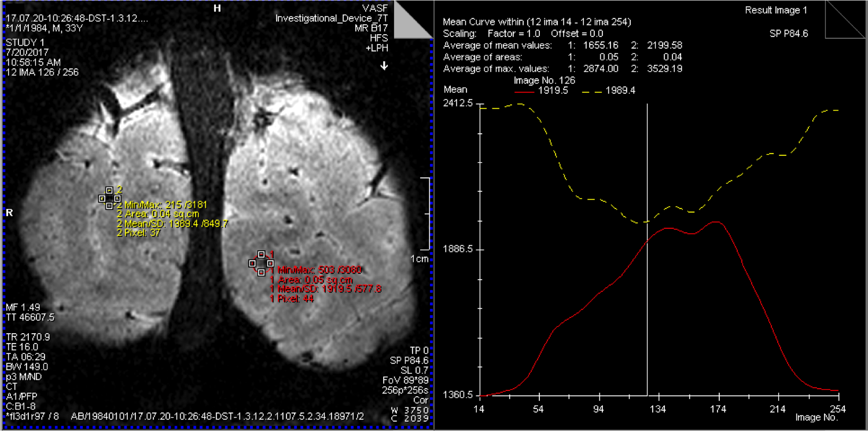
Task: Click the white orientation arrow under +LPH
Action: coord(384,67)
